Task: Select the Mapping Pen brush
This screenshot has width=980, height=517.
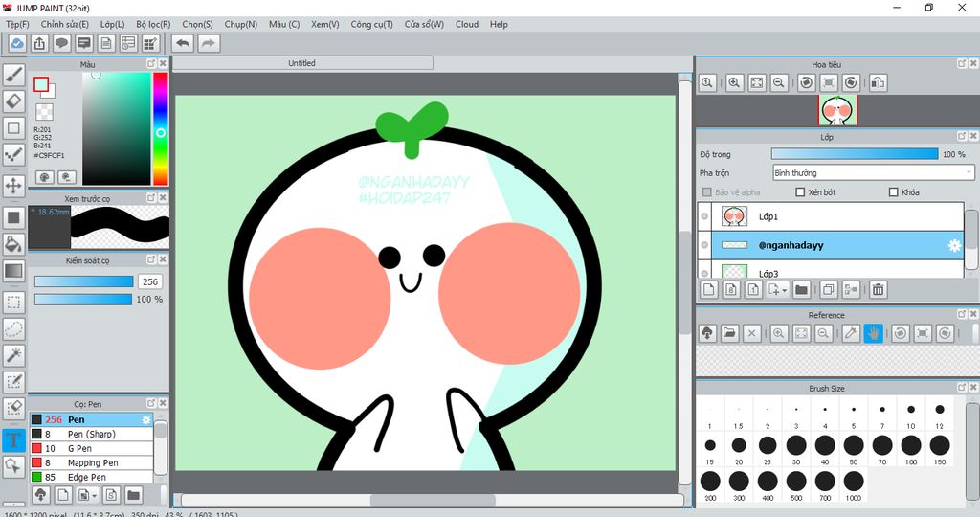Action: (x=91, y=462)
